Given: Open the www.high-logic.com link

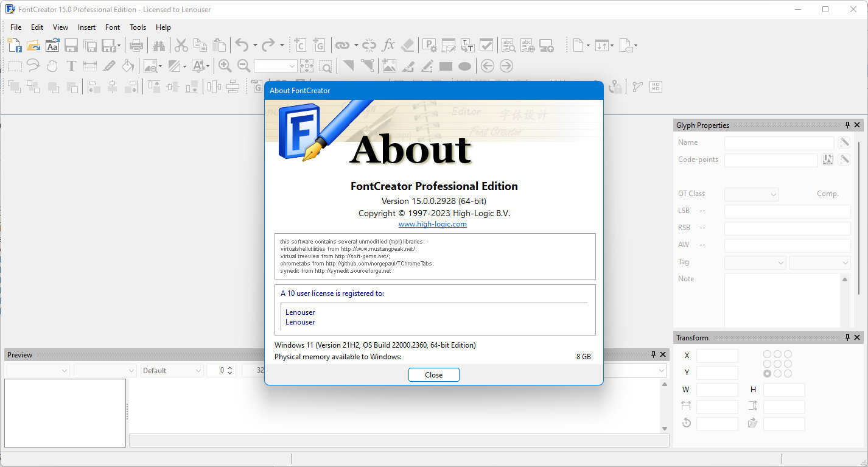Looking at the screenshot, I should [x=433, y=224].
